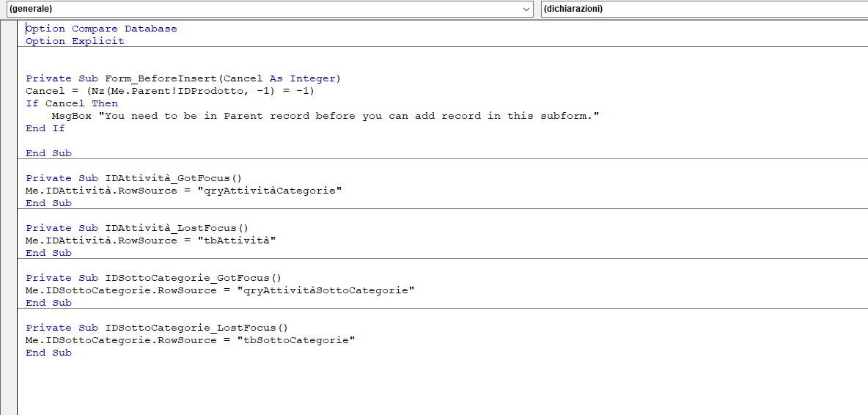Open the (generale) object dropdown arrow
Image resolution: width=868 pixels, height=415 pixels.
[526, 9]
